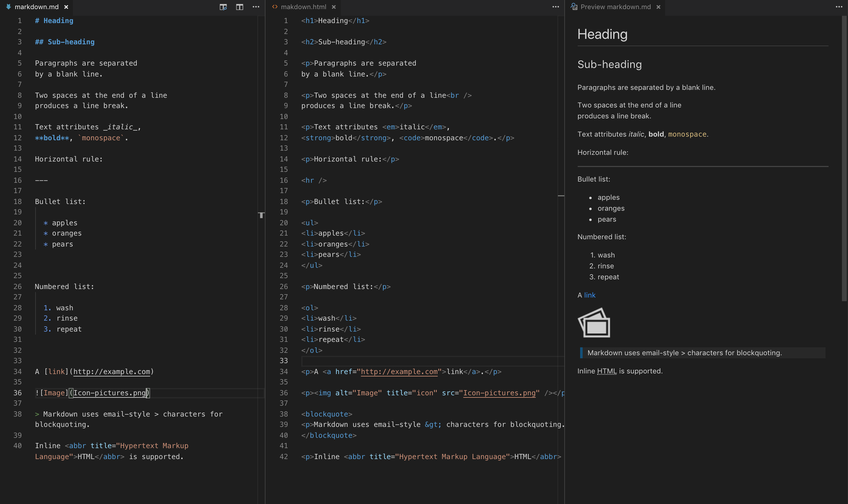Switch to the makdown.html tab
Screen dimensions: 848x504
pos(303,7)
